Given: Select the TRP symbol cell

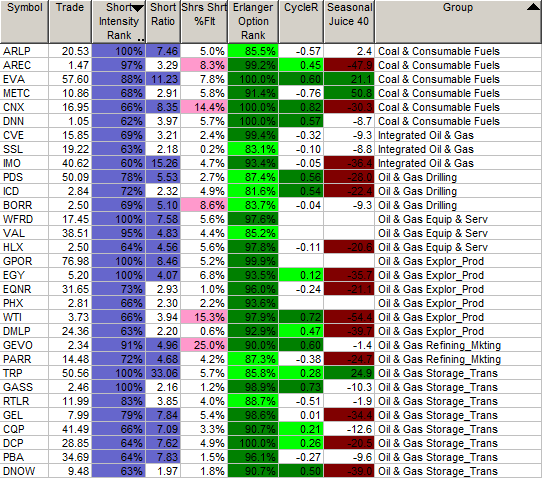Looking at the screenshot, I should pyautogui.click(x=24, y=373).
